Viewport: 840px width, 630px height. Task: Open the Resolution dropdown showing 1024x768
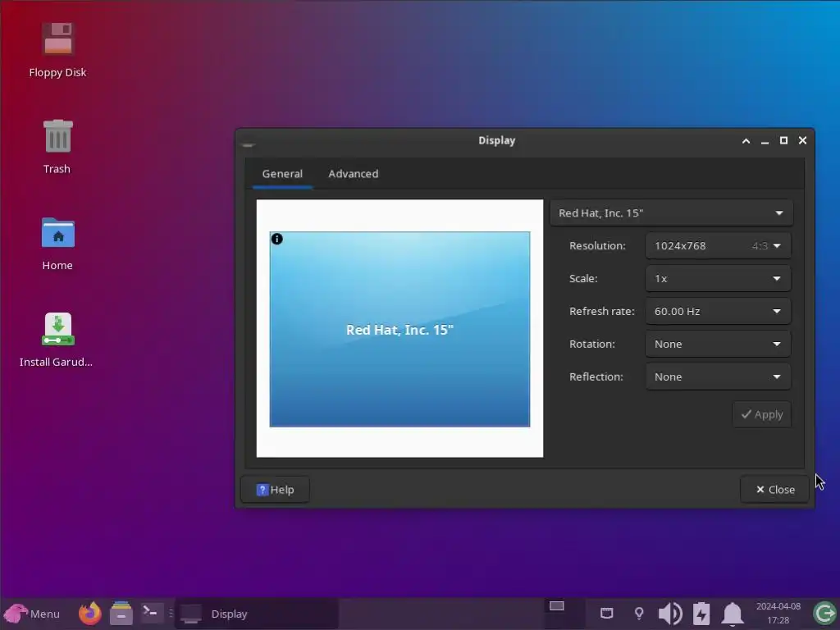click(718, 246)
